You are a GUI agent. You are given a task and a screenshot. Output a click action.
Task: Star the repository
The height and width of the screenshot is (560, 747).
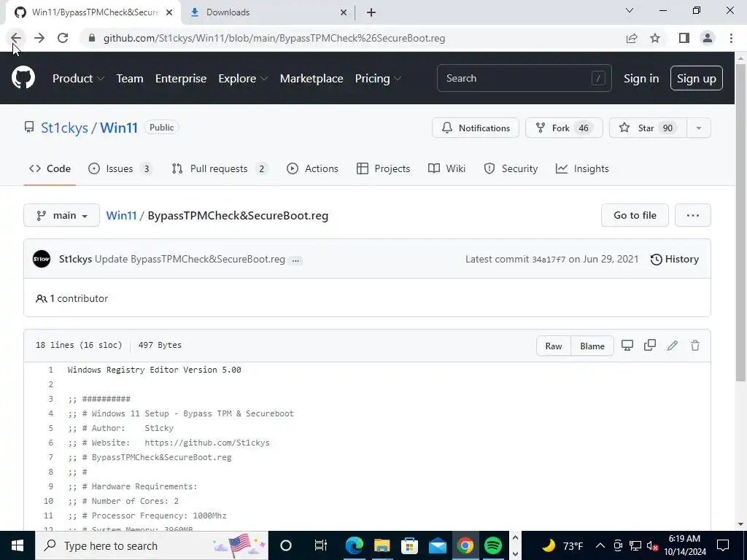pyautogui.click(x=648, y=128)
